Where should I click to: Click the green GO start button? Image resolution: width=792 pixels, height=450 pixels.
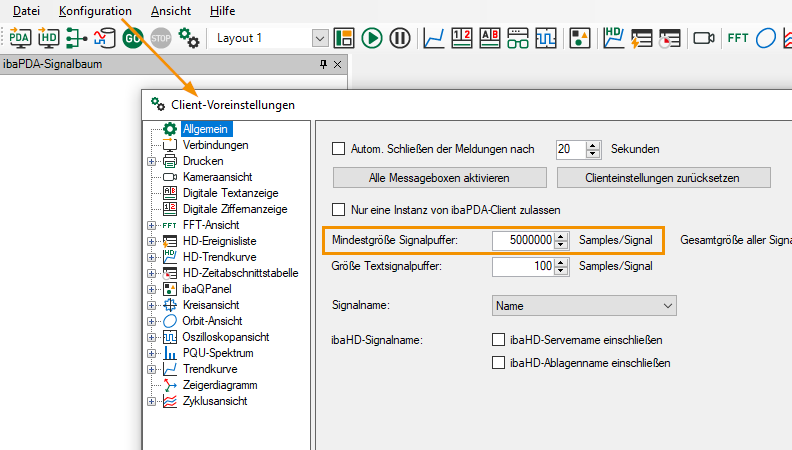click(133, 38)
